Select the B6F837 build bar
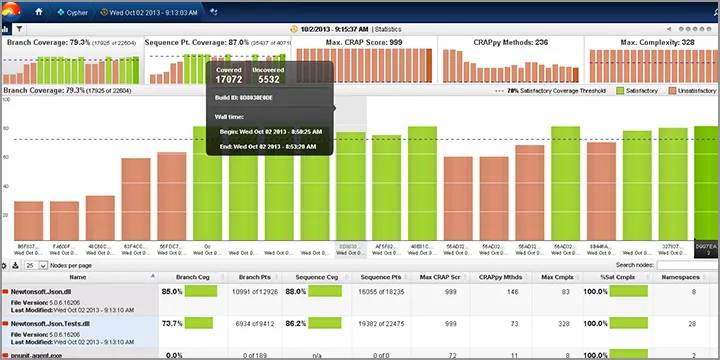The height and width of the screenshot is (360, 720). coord(28,220)
